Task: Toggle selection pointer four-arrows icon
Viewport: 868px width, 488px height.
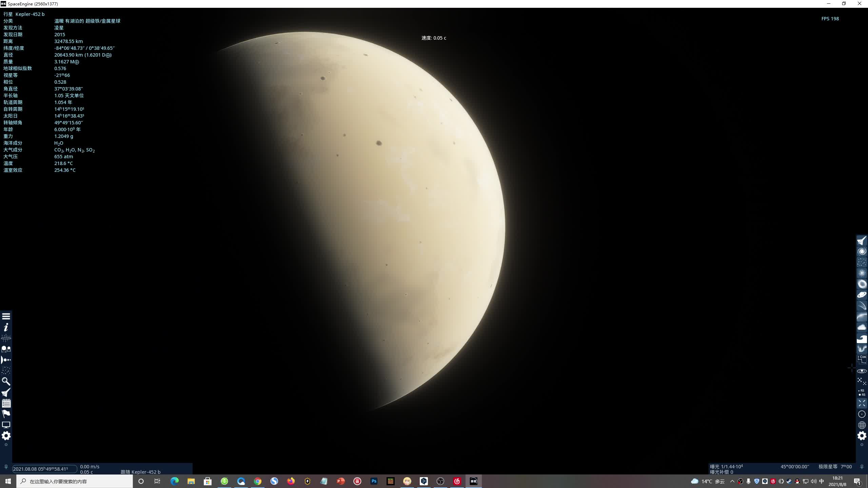Action: 862,403
